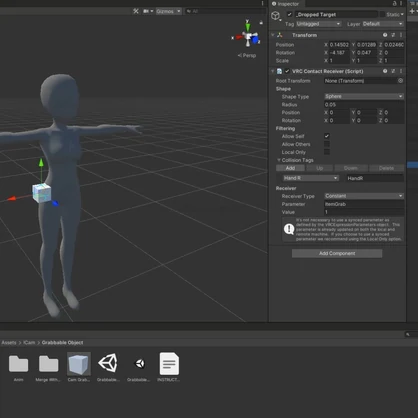Edit the Radius value field
The image size is (418, 418).
click(364, 104)
